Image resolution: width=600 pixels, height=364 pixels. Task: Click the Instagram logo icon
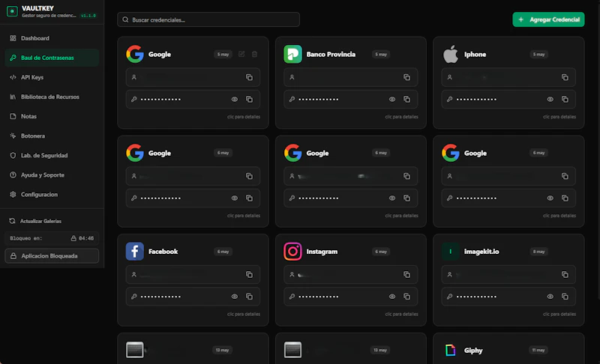(x=292, y=252)
